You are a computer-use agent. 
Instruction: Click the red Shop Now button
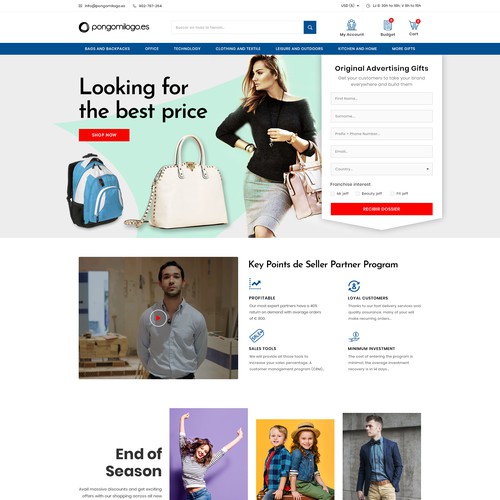[x=104, y=135]
